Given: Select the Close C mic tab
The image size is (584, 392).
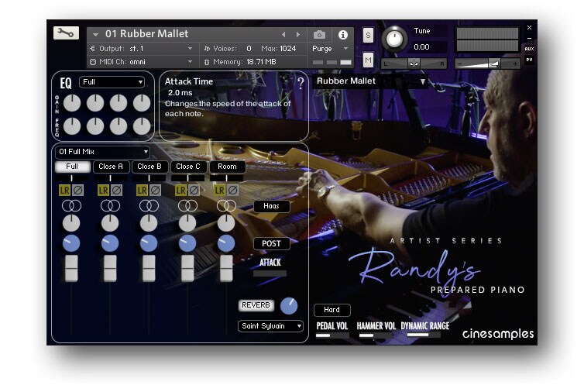Looking at the screenshot, I should (188, 167).
